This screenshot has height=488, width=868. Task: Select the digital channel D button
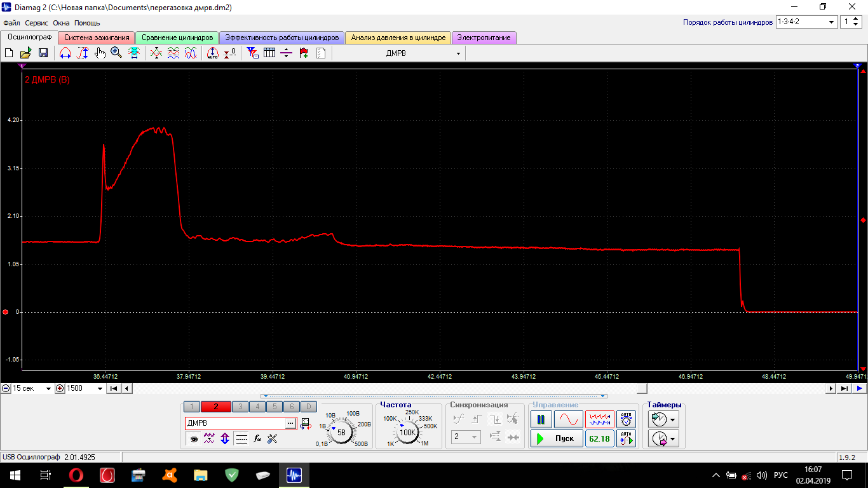tap(308, 407)
